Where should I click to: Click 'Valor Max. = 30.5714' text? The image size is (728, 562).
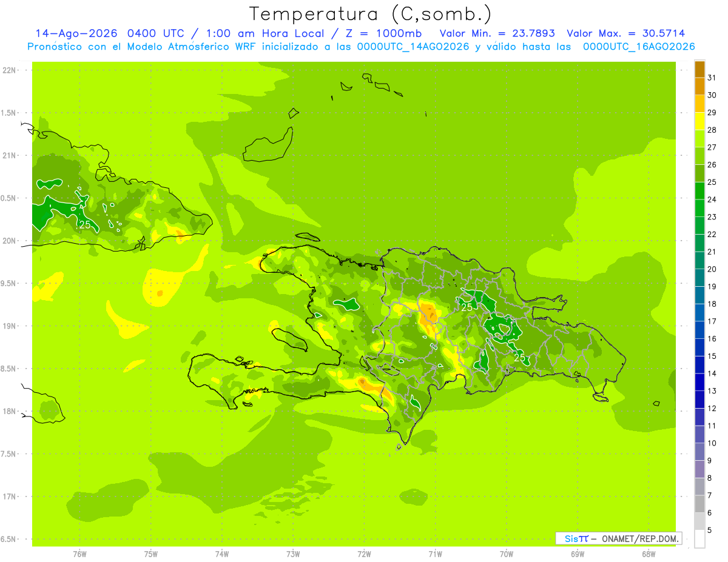pyautogui.click(x=625, y=33)
